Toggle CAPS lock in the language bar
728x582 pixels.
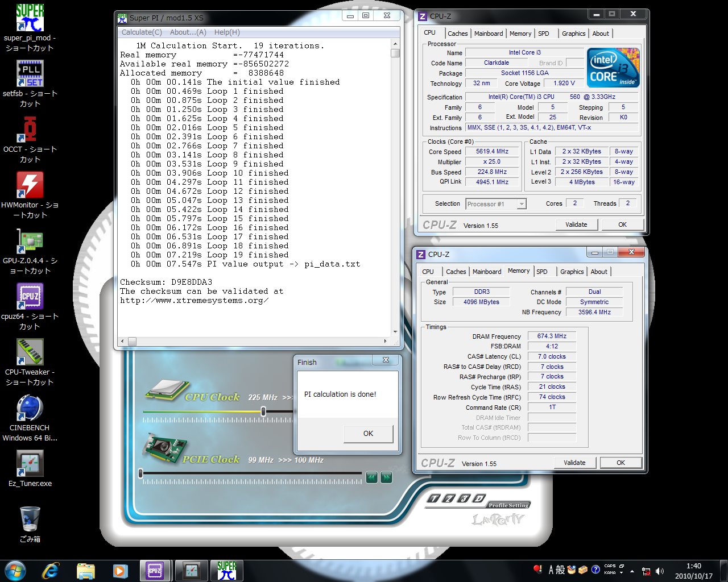click(x=610, y=566)
